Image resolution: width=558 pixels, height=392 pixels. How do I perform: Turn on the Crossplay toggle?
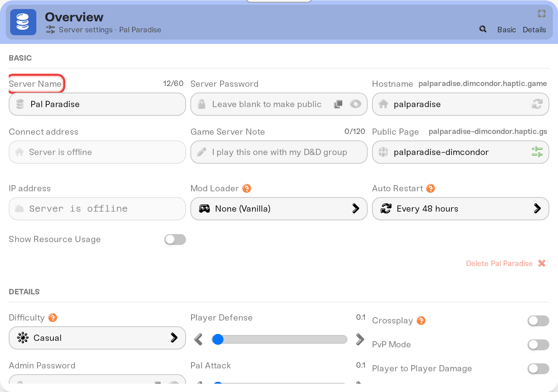pos(538,321)
